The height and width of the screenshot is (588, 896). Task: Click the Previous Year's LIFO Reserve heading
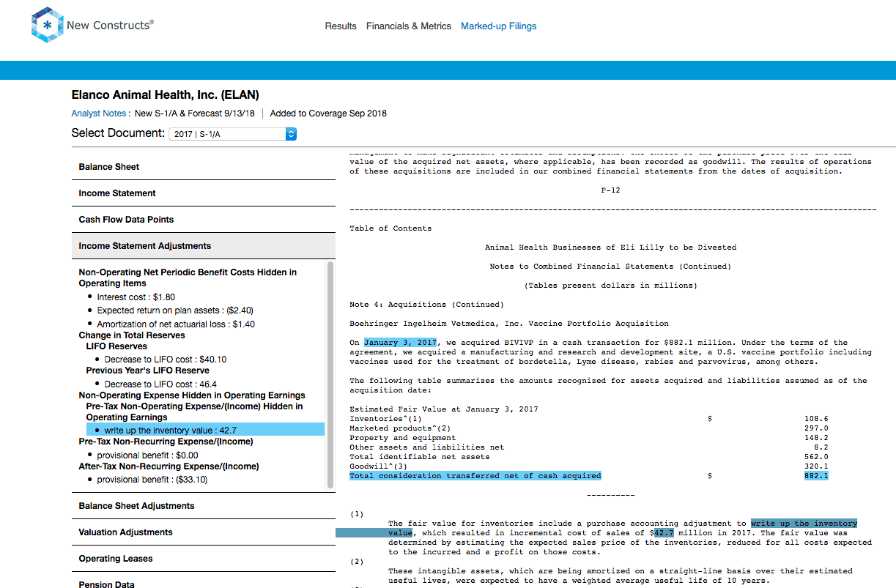click(147, 371)
